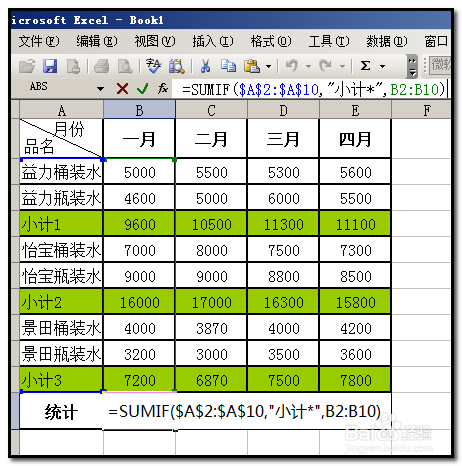Open the 编辑(E) menu
462x466 pixels.
[97, 41]
